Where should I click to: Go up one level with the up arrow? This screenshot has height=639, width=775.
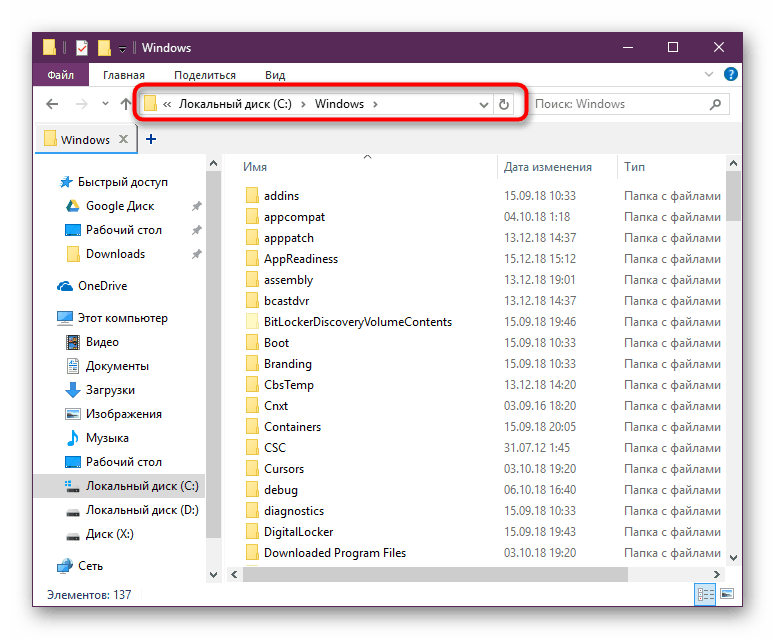126,104
